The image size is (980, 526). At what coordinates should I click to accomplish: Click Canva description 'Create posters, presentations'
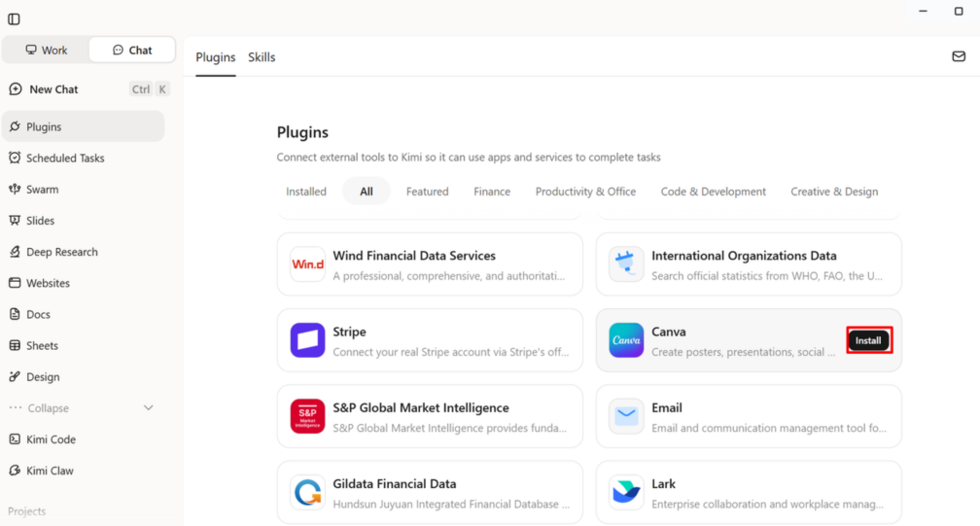tap(743, 352)
